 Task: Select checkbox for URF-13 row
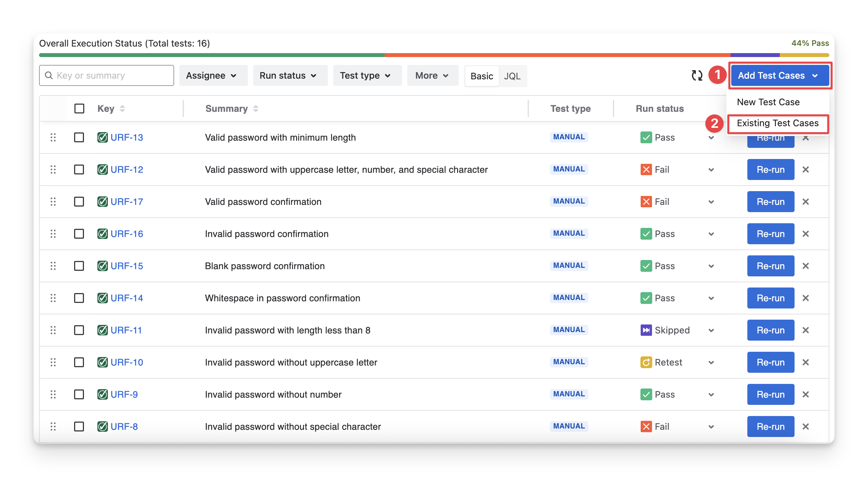[79, 137]
